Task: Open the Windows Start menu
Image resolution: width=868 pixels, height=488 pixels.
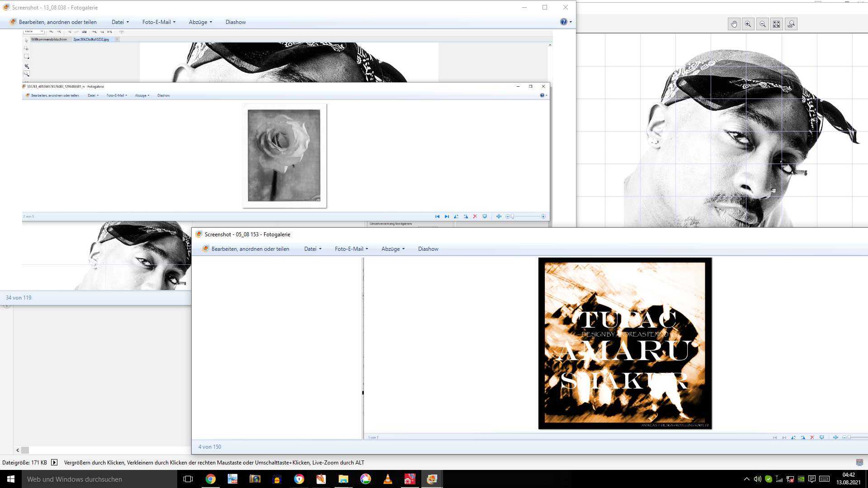Action: pyautogui.click(x=11, y=479)
